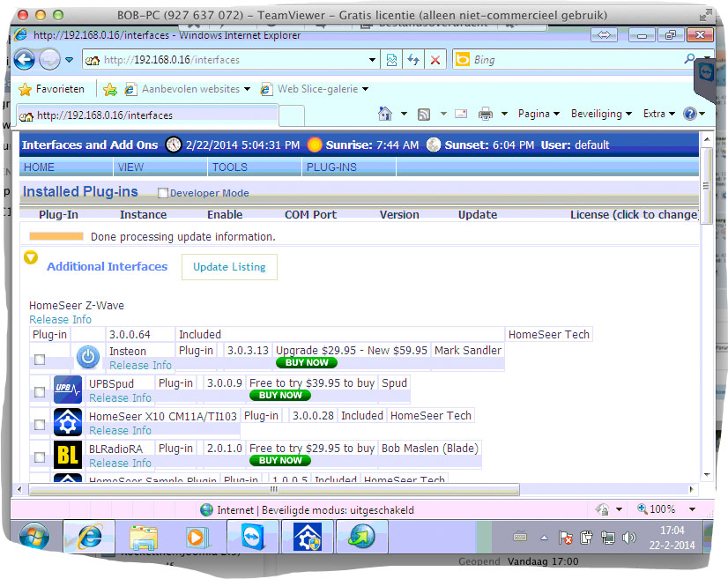Open a new blank browser tab
Screen dimensions: 728x579
(292, 115)
